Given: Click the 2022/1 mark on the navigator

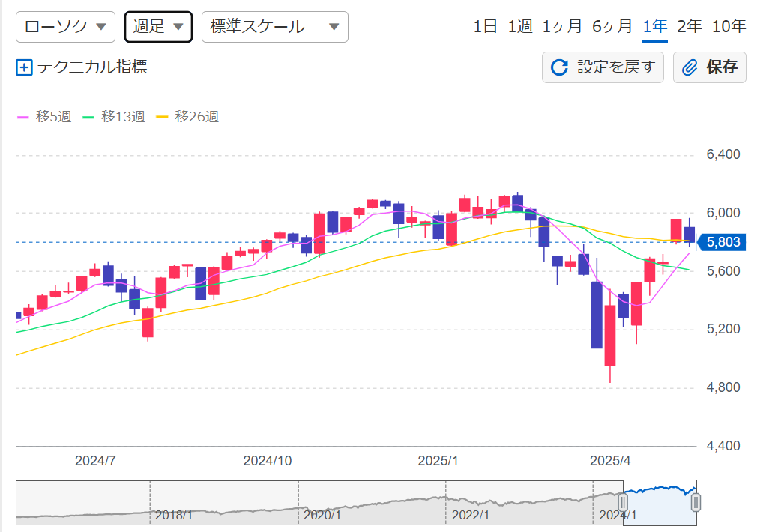Looking at the screenshot, I should [470, 516].
